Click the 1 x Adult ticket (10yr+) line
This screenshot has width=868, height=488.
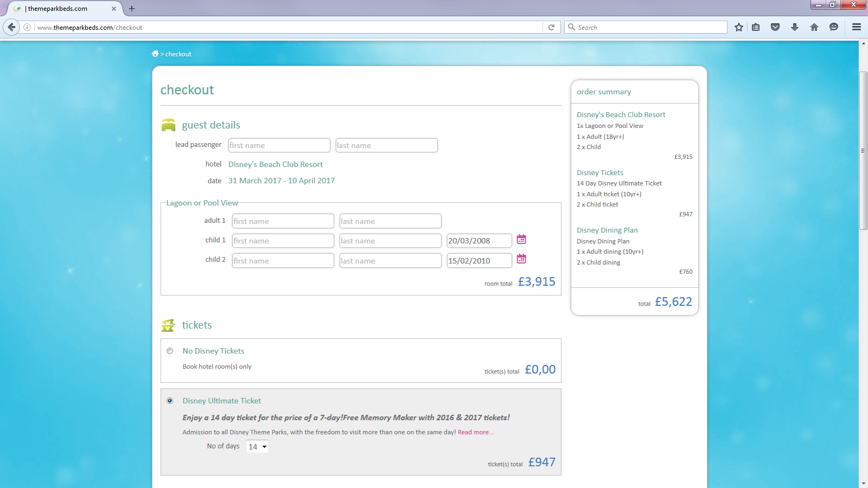[x=609, y=194]
